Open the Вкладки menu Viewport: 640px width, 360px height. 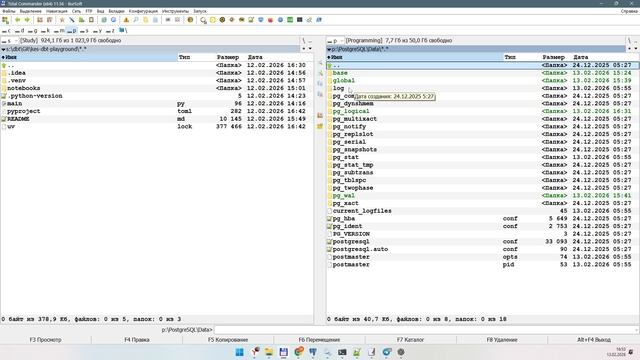pos(116,11)
